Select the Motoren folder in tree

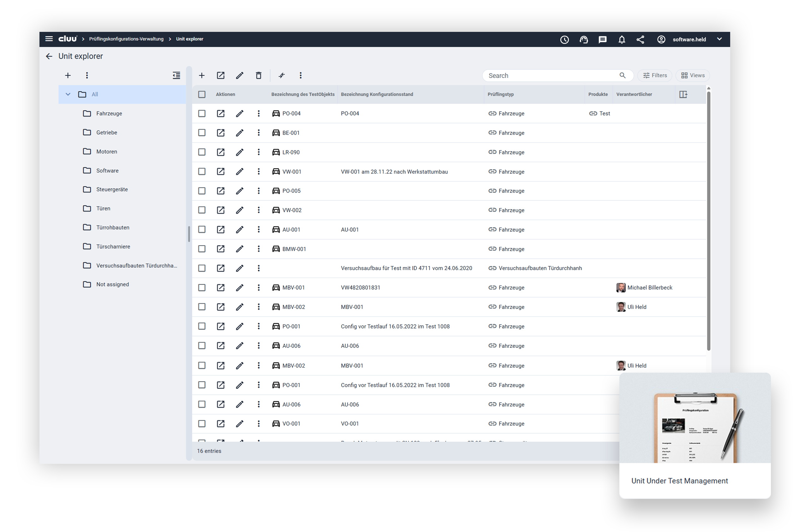107,151
